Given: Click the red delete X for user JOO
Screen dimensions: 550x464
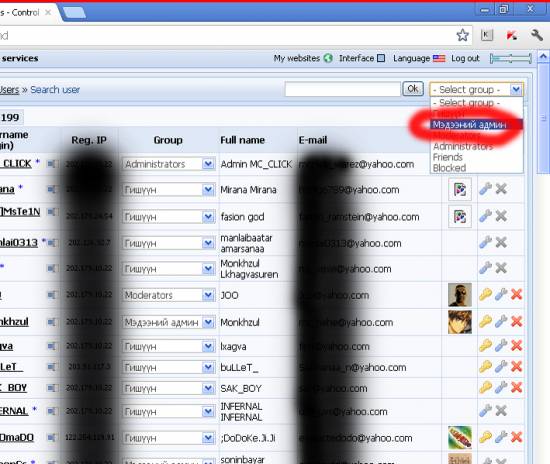Looking at the screenshot, I should [x=516, y=295].
